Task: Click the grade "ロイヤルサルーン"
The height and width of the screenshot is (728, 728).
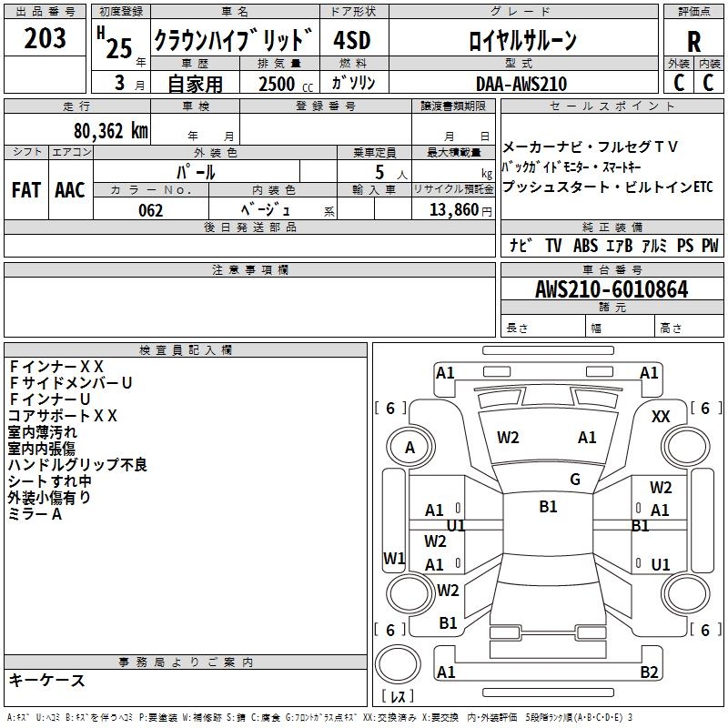Action: pyautogui.click(x=522, y=40)
